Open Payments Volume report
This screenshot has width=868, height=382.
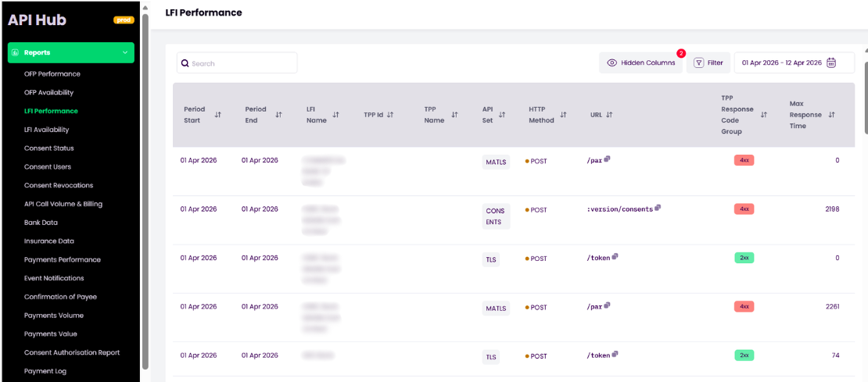pyautogui.click(x=54, y=316)
